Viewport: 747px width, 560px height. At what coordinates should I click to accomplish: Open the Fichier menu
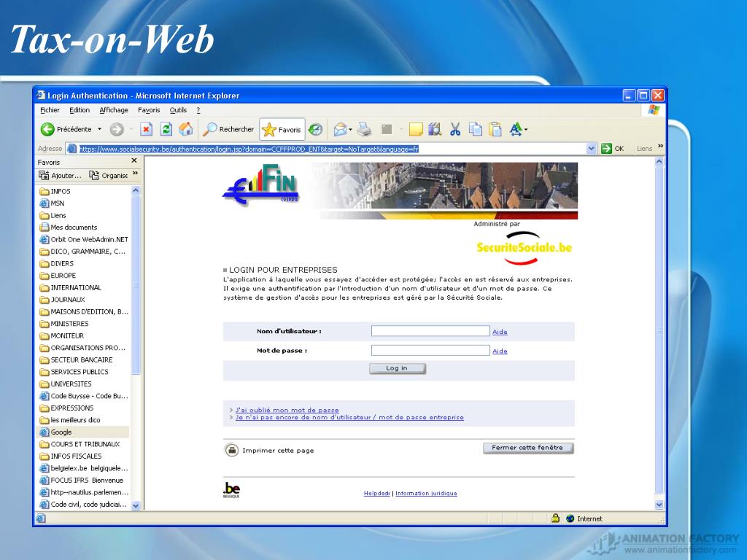pyautogui.click(x=50, y=110)
